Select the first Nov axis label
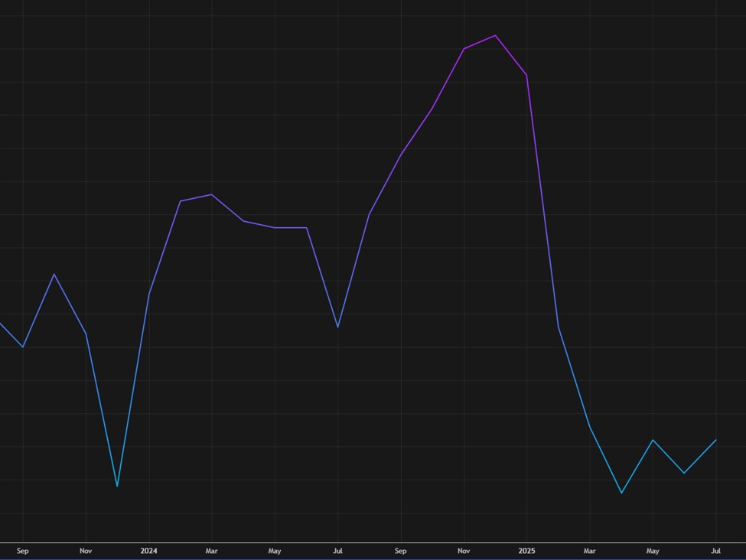The height and width of the screenshot is (560, 746). 86,551
